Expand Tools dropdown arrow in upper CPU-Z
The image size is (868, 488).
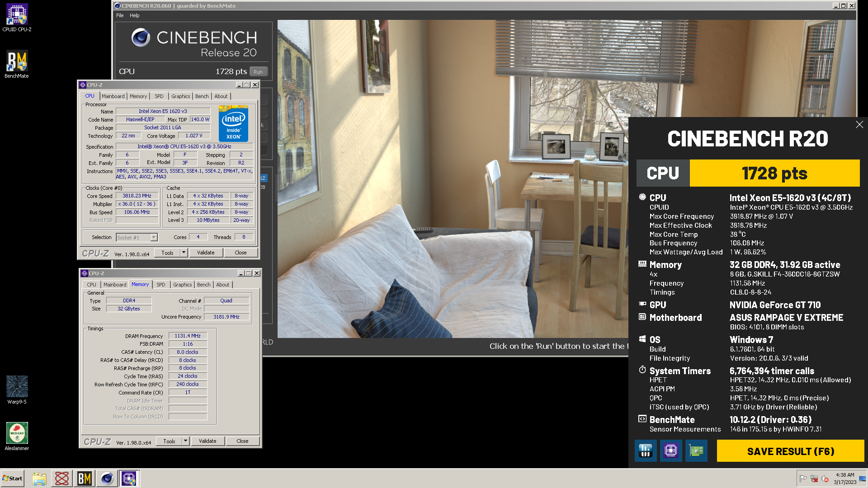(184, 253)
